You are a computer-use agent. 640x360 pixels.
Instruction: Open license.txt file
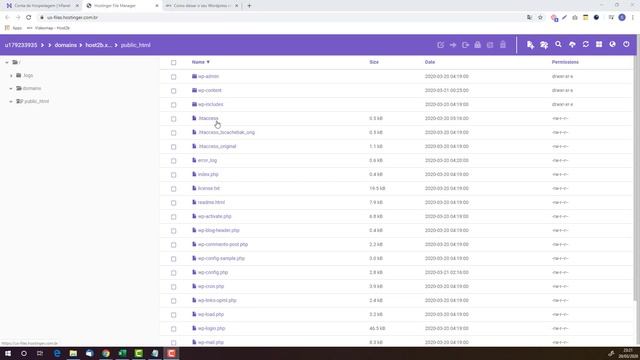pyautogui.click(x=209, y=188)
